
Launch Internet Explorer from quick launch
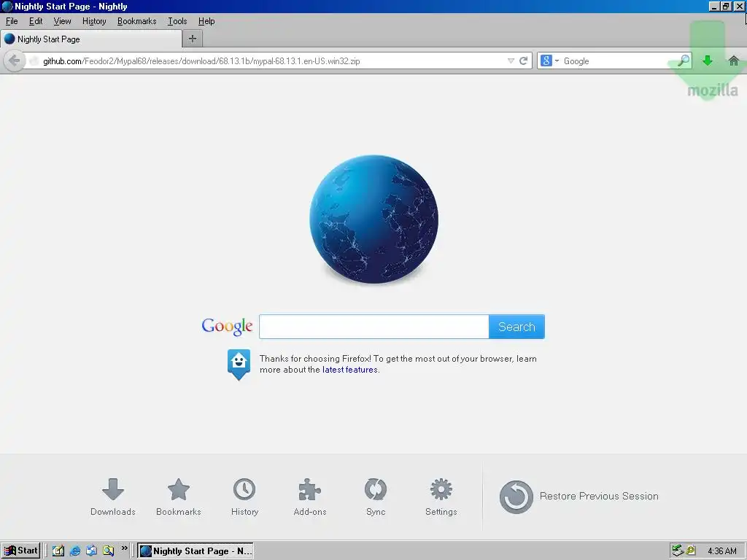click(75, 551)
